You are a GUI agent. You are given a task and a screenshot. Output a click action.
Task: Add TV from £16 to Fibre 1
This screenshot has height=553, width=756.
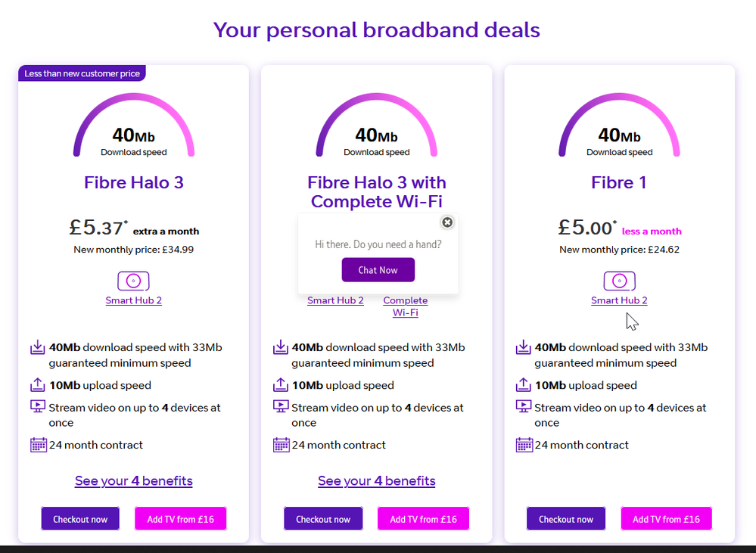point(666,519)
